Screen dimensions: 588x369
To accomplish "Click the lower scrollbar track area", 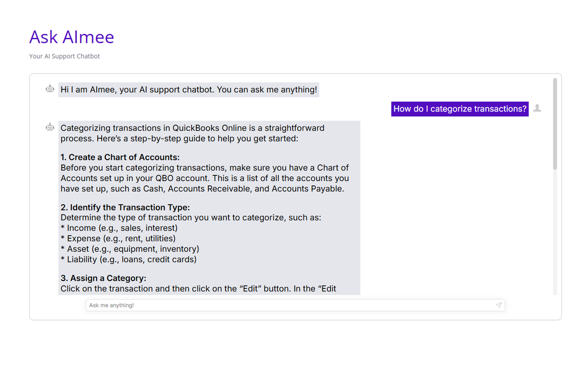I will [x=555, y=237].
